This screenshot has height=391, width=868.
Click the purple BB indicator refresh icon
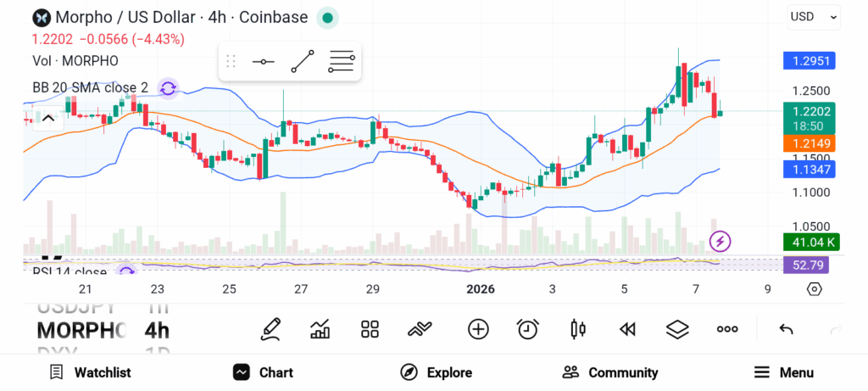168,87
